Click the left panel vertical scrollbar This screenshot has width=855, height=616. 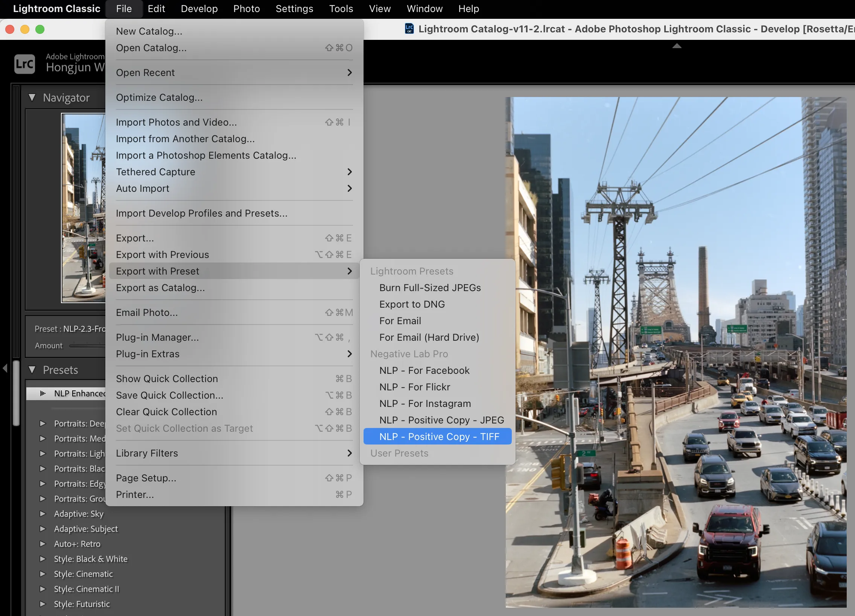coord(16,393)
